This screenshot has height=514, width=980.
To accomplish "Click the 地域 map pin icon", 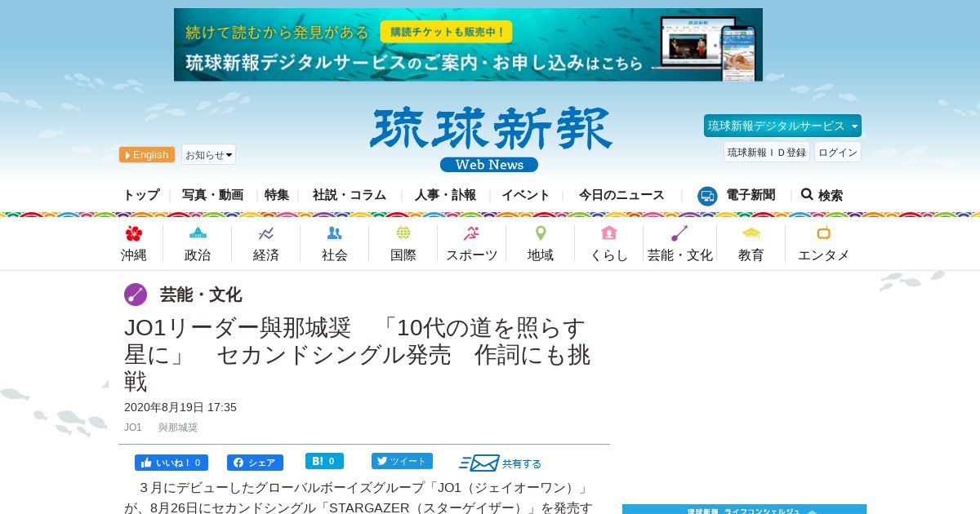I will pyautogui.click(x=541, y=233).
